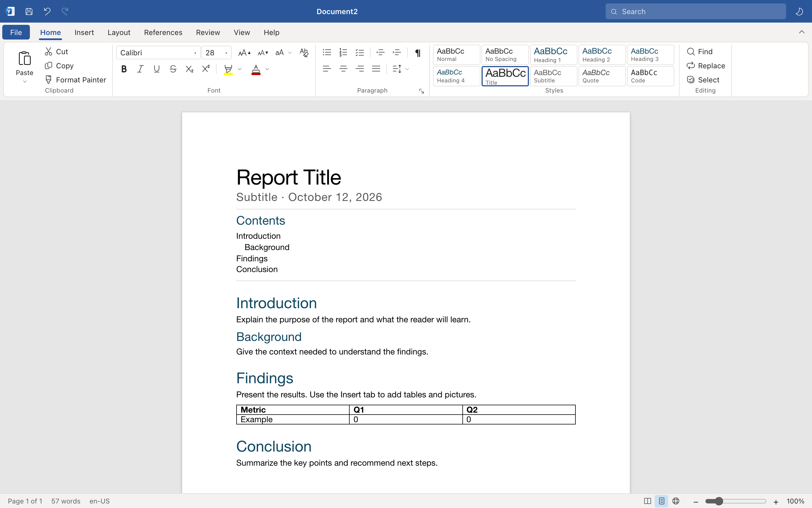Insert a checklist
Screen dimensions: 812x508
[x=360, y=52]
